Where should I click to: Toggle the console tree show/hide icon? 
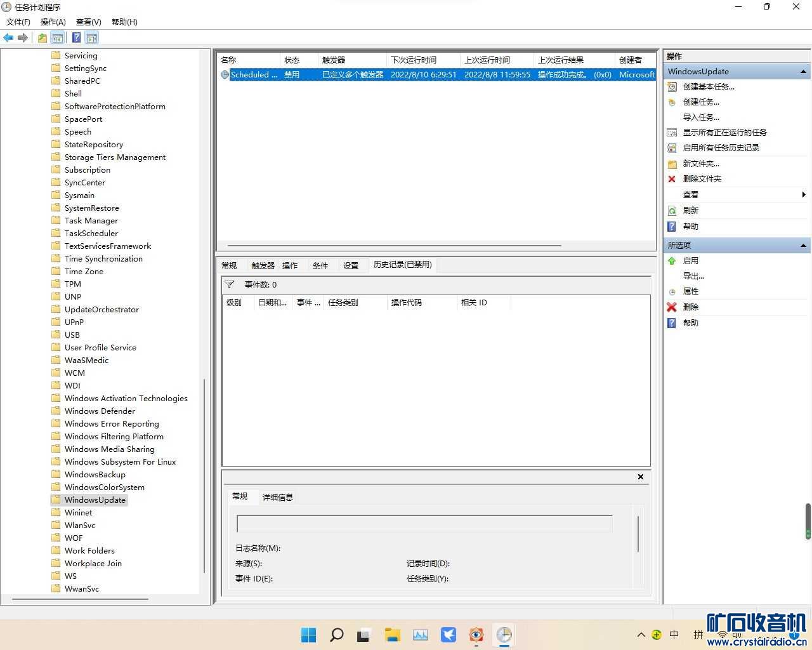(58, 38)
